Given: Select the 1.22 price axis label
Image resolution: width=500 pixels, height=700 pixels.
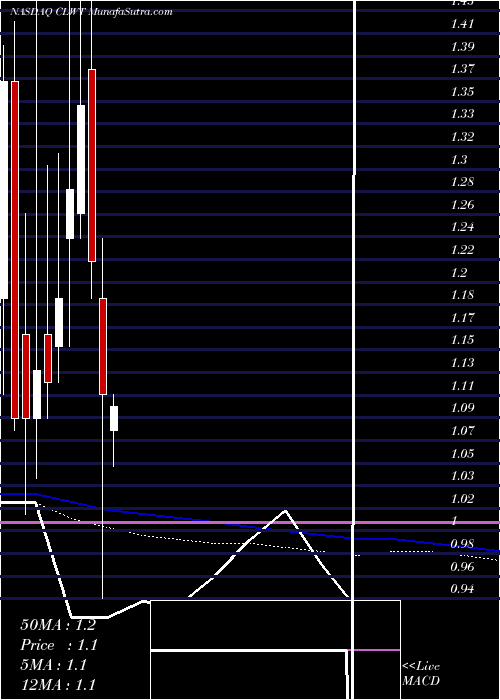Looking at the screenshot, I should 462,250.
